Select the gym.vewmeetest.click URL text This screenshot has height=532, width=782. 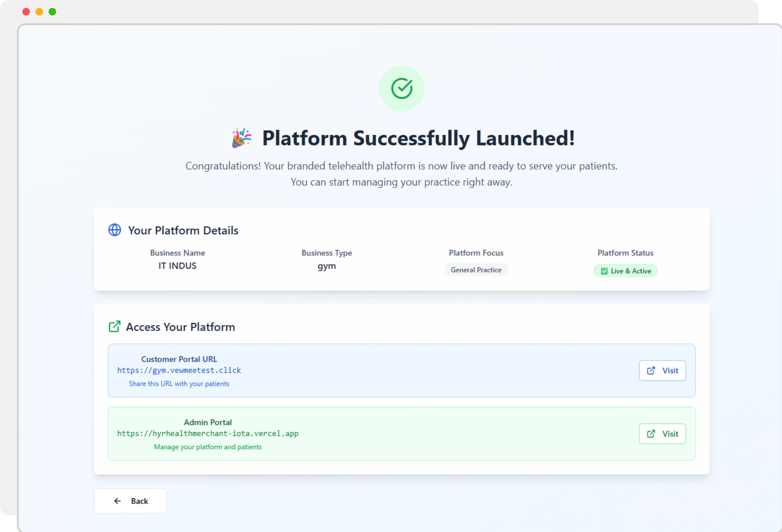point(179,370)
